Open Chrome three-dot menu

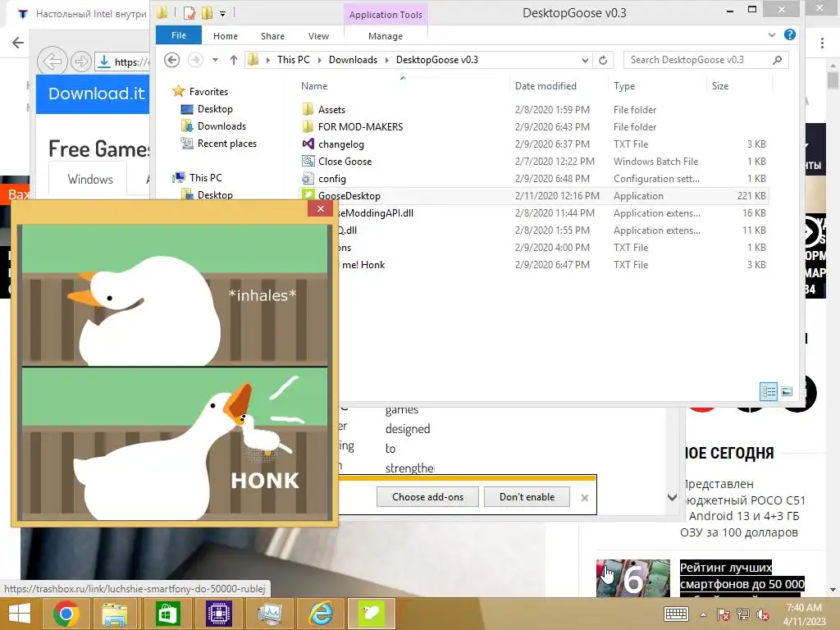tap(822, 43)
